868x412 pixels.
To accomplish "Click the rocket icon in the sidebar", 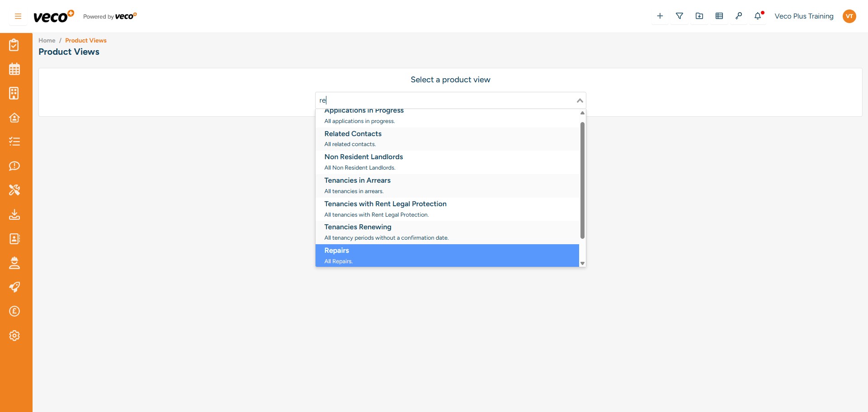I will pyautogui.click(x=15, y=287).
